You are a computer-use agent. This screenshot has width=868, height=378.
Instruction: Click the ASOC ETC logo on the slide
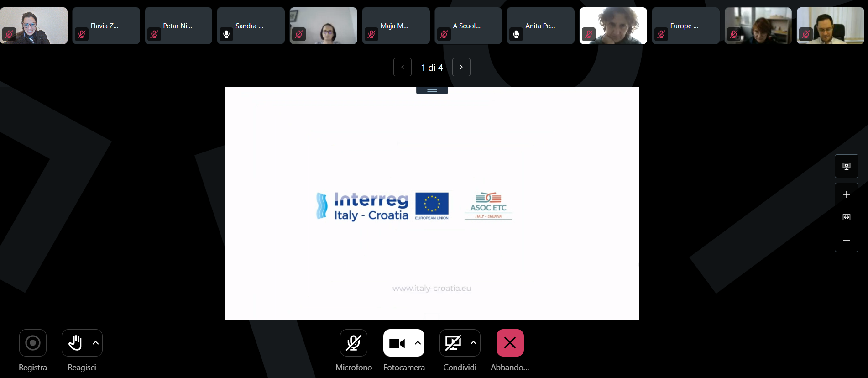pos(488,206)
